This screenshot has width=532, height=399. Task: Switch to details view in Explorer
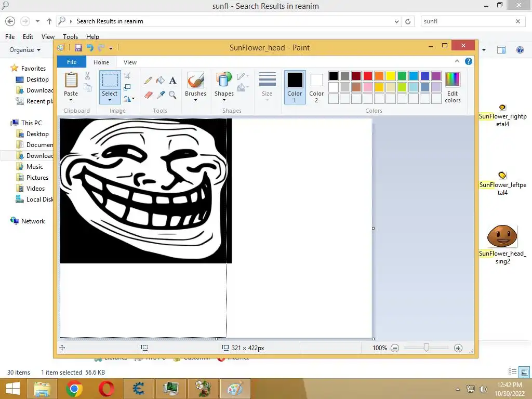pos(513,372)
